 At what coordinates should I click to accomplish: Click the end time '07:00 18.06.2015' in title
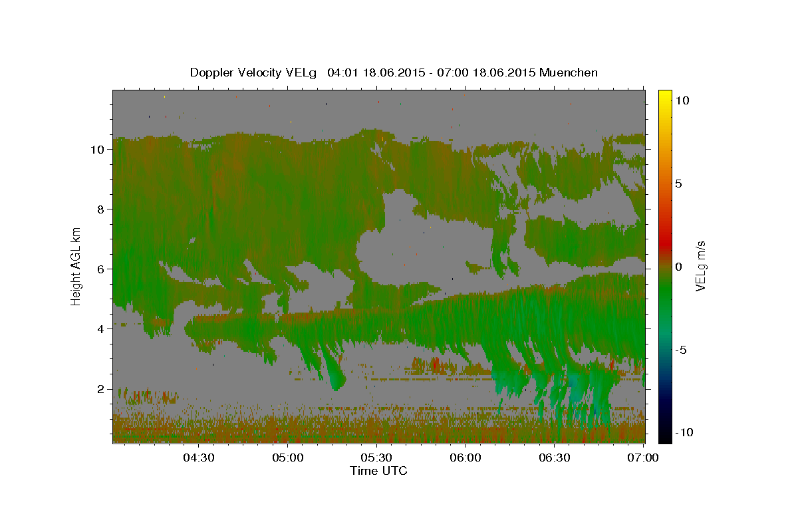coord(486,72)
